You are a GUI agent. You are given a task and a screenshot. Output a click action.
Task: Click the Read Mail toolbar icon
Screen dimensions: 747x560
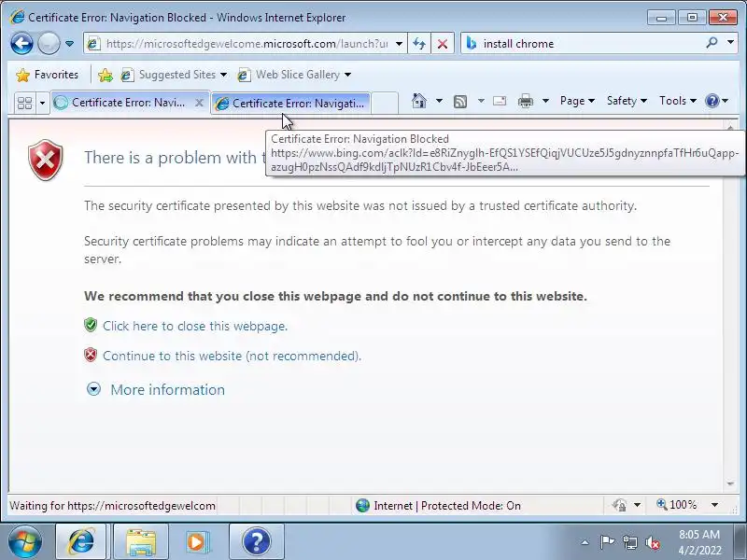pyautogui.click(x=500, y=101)
